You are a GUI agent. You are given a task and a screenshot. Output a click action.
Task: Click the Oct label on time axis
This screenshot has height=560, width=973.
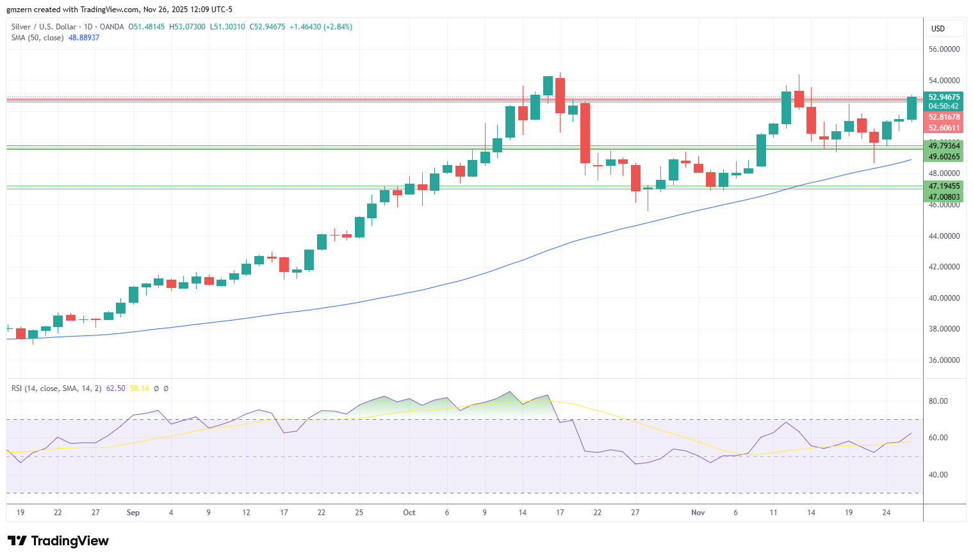pos(409,513)
